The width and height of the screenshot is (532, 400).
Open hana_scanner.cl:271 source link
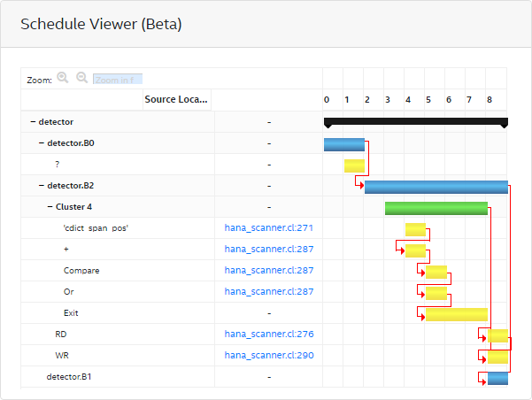point(269,228)
